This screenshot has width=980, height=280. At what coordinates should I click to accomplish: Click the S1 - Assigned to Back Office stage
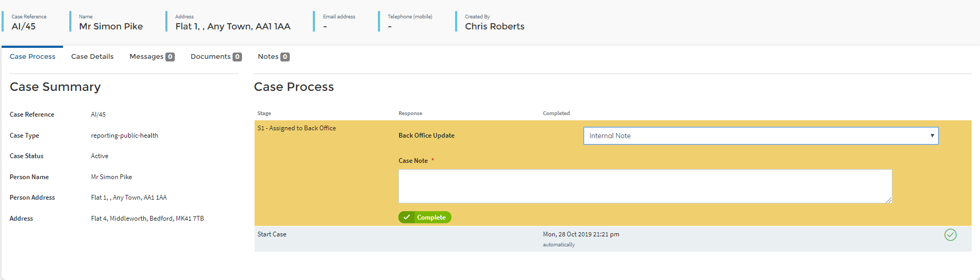pyautogui.click(x=297, y=128)
